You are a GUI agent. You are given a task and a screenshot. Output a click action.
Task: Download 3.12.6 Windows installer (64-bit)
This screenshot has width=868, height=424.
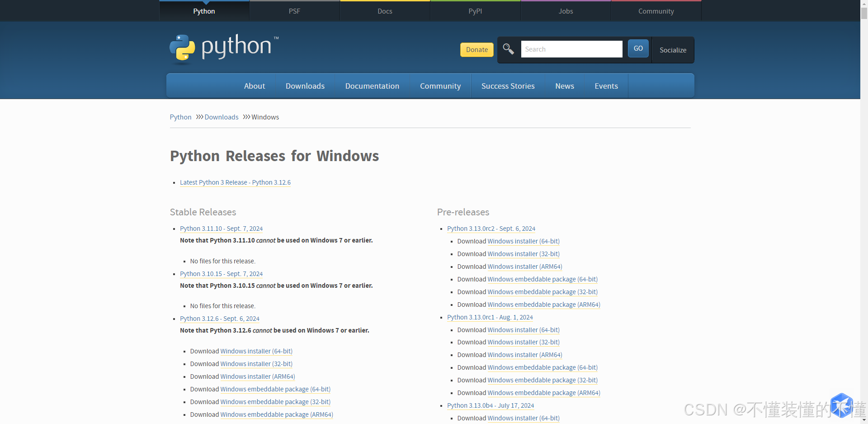click(256, 351)
